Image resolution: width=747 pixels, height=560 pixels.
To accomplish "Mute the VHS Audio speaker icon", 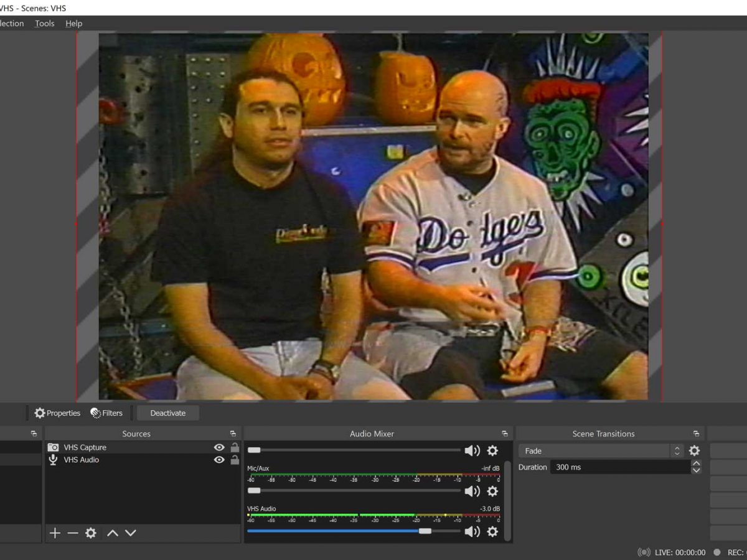I will tap(472, 531).
